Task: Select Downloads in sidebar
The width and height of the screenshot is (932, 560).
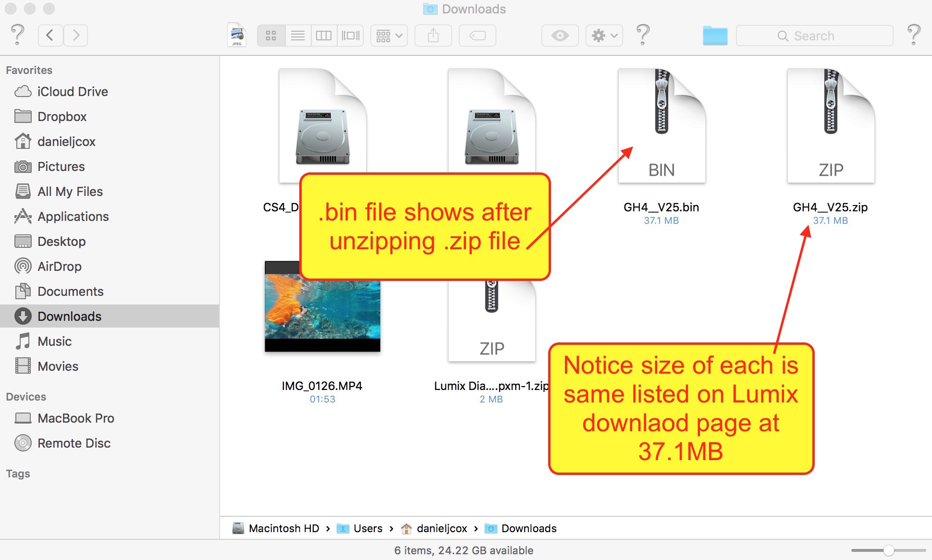Action: tap(110, 316)
